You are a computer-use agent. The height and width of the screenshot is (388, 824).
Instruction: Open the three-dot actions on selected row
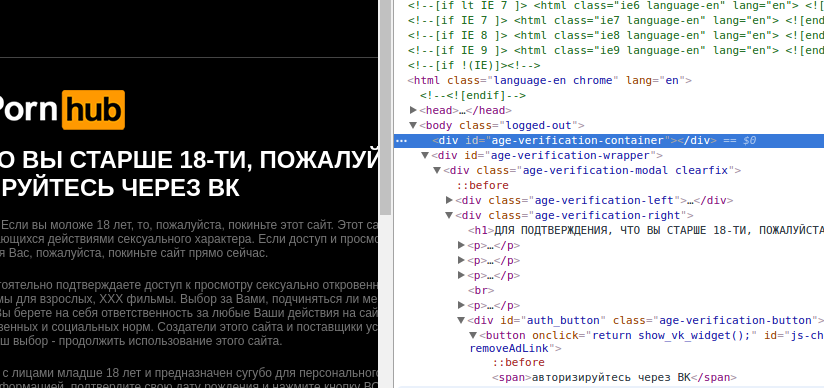click(401, 141)
